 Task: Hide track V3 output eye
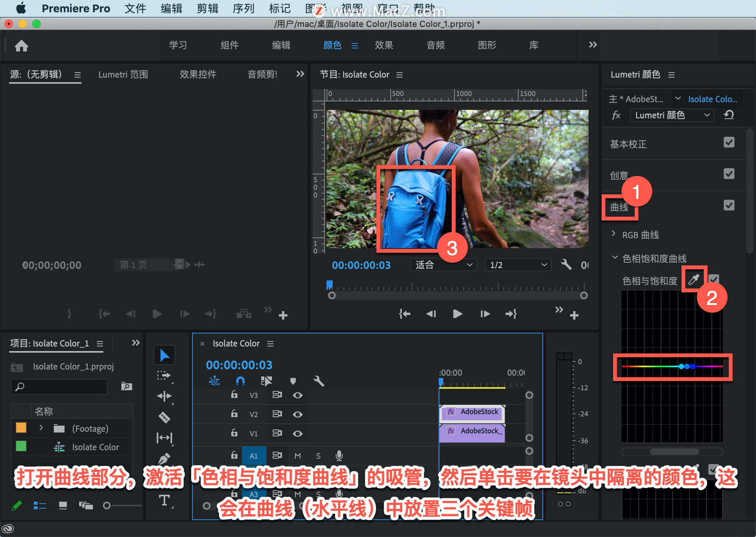click(x=298, y=395)
